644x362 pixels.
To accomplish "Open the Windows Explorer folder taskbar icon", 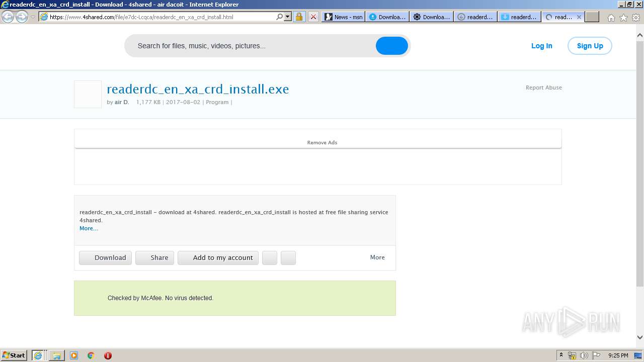I will click(x=57, y=355).
